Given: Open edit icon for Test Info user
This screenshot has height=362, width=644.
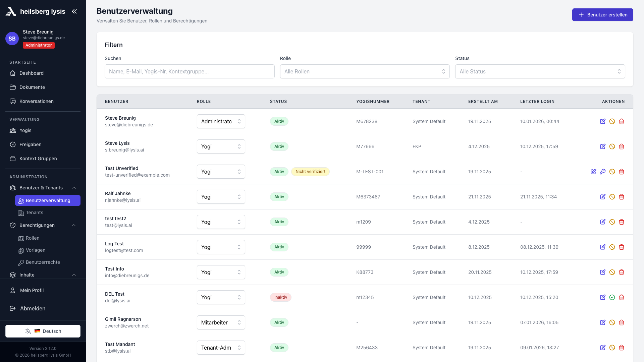Looking at the screenshot, I should click(x=602, y=272).
